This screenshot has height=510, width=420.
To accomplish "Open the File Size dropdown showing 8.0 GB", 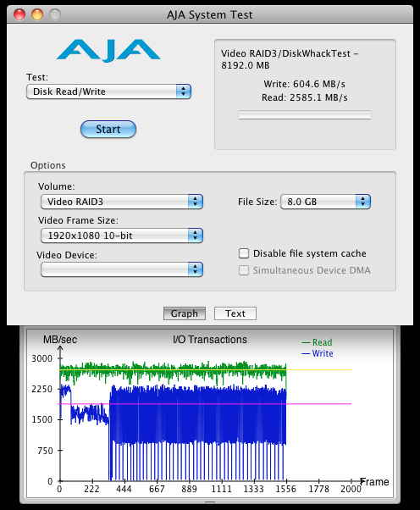I will point(325,202).
